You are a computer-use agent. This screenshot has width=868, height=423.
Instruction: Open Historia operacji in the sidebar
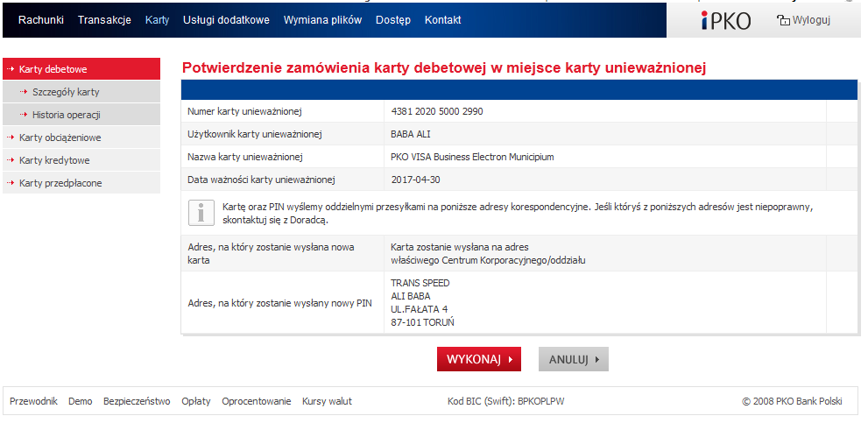click(x=81, y=115)
